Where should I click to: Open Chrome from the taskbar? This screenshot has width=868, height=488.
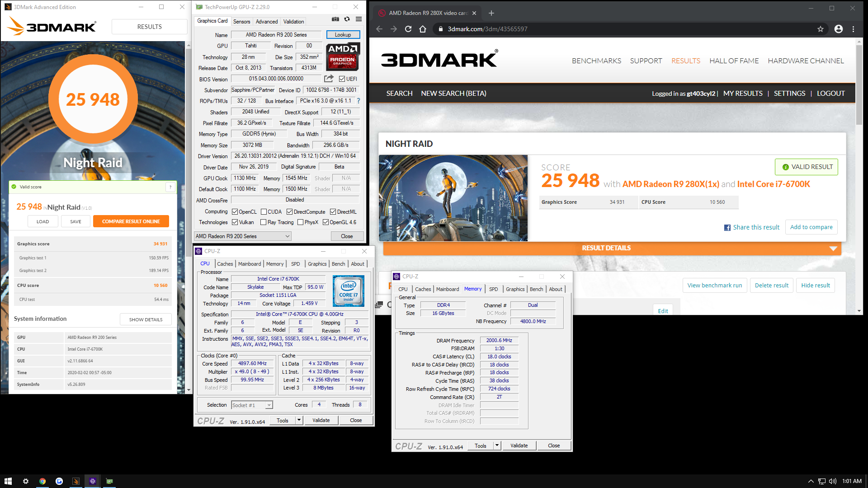[x=42, y=481]
